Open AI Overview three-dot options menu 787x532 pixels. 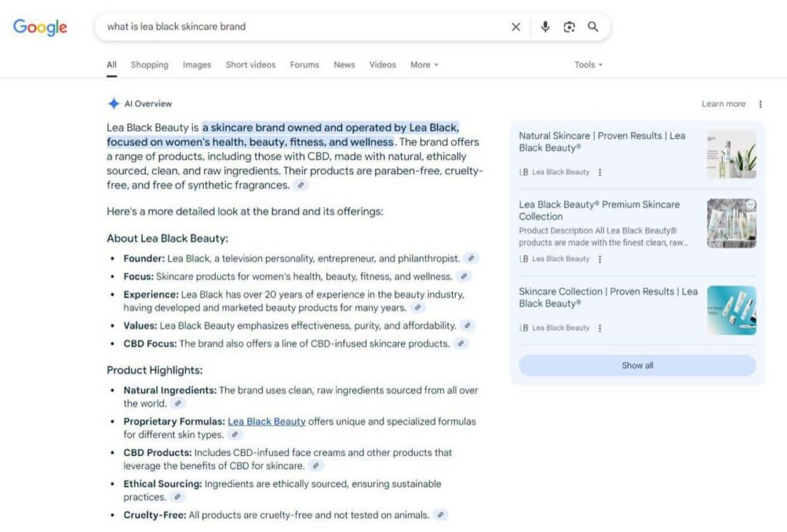(760, 105)
